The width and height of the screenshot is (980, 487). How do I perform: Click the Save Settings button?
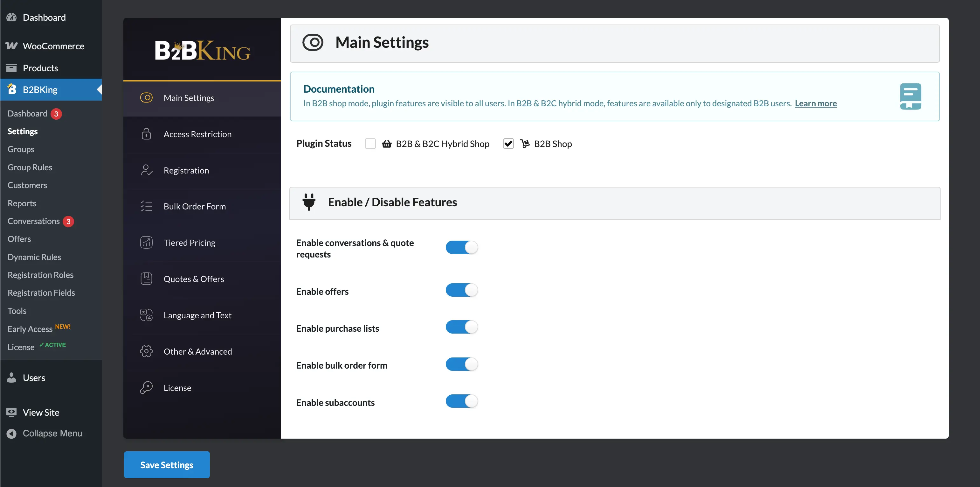tap(167, 464)
